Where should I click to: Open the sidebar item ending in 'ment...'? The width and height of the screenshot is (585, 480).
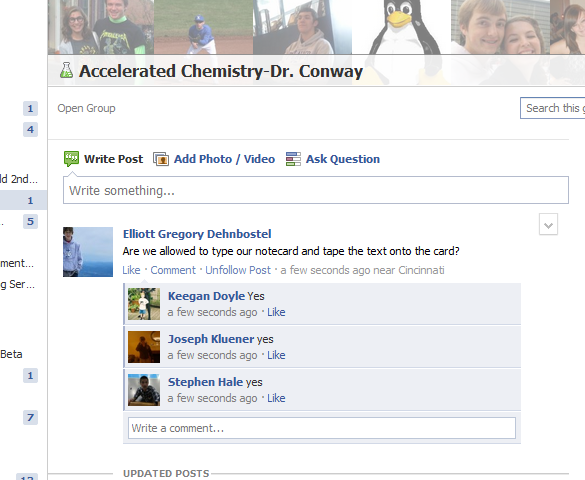[x=17, y=263]
